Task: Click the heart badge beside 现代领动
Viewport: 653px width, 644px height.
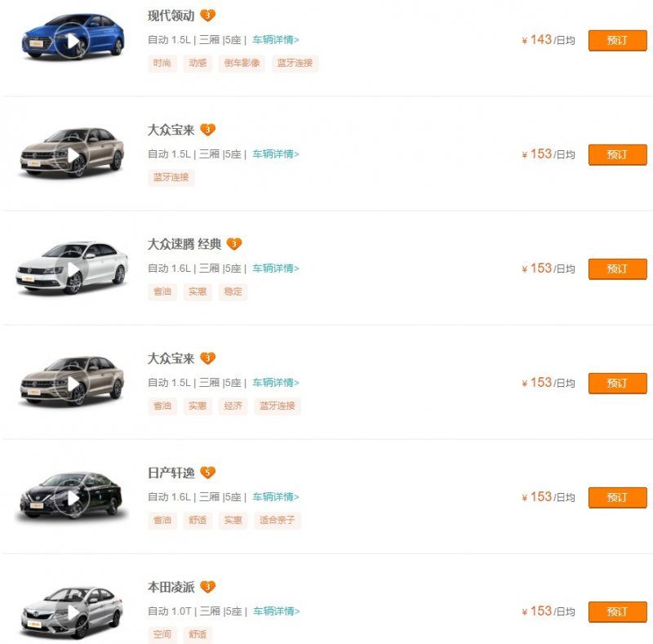Action: coord(208,16)
